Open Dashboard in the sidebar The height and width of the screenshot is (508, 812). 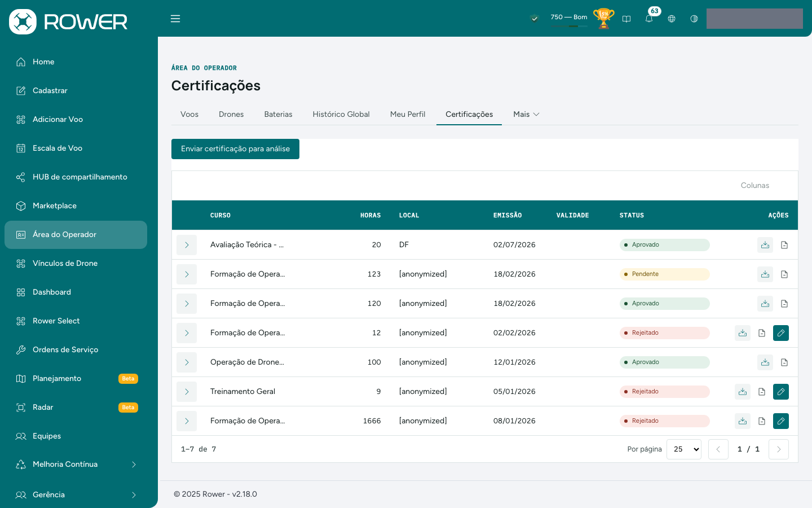point(76,292)
